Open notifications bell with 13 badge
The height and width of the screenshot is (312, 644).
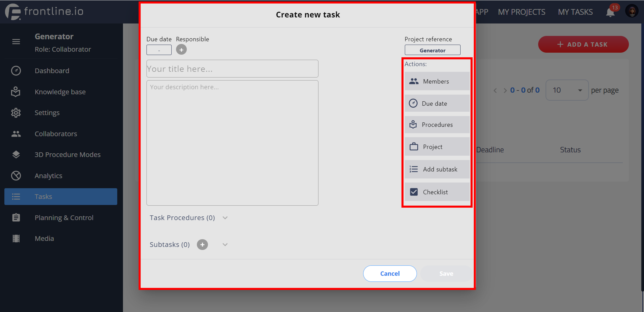click(610, 12)
